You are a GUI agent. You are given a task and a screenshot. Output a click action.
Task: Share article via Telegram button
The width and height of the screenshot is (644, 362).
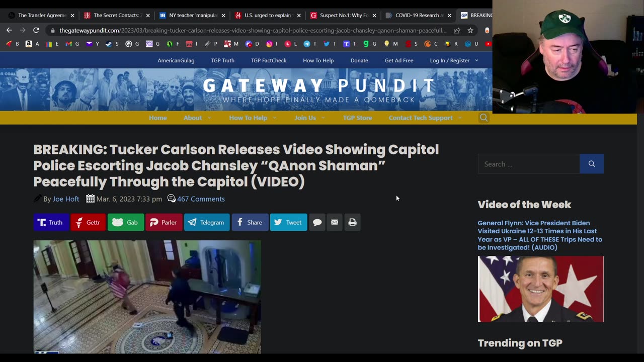(207, 222)
